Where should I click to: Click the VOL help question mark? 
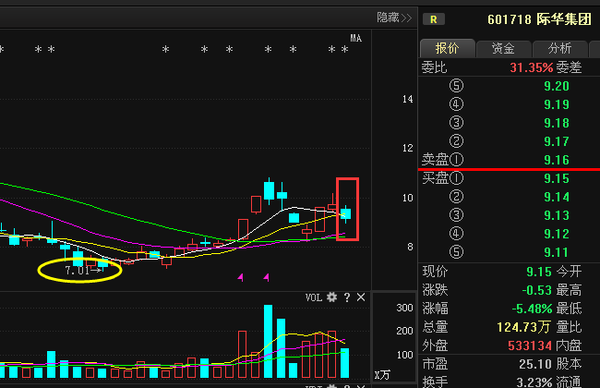coord(347,297)
